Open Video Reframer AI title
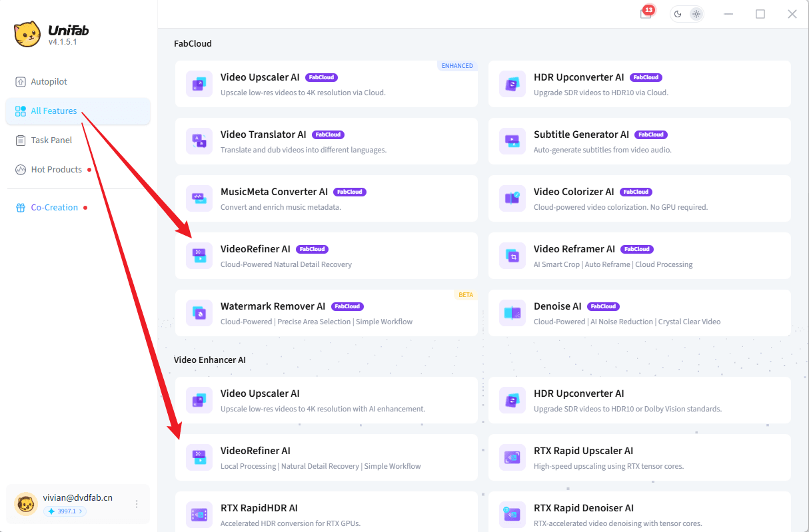Image resolution: width=809 pixels, height=532 pixels. [x=574, y=249]
